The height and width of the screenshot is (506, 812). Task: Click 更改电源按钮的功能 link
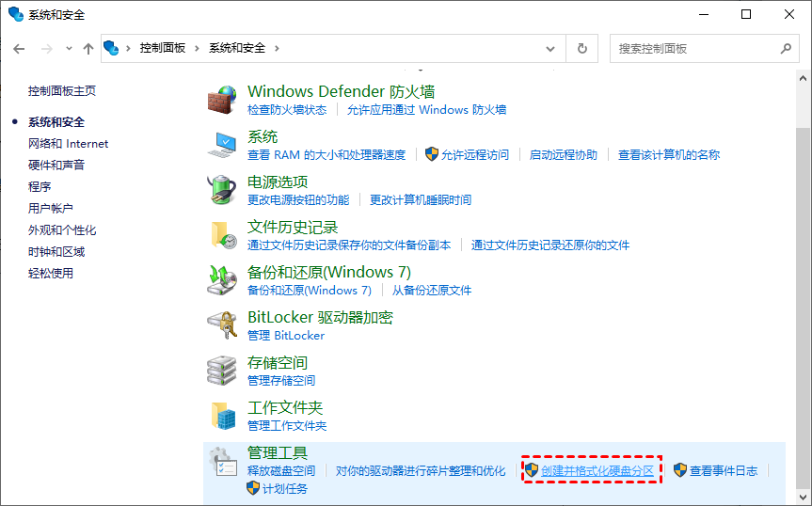298,199
